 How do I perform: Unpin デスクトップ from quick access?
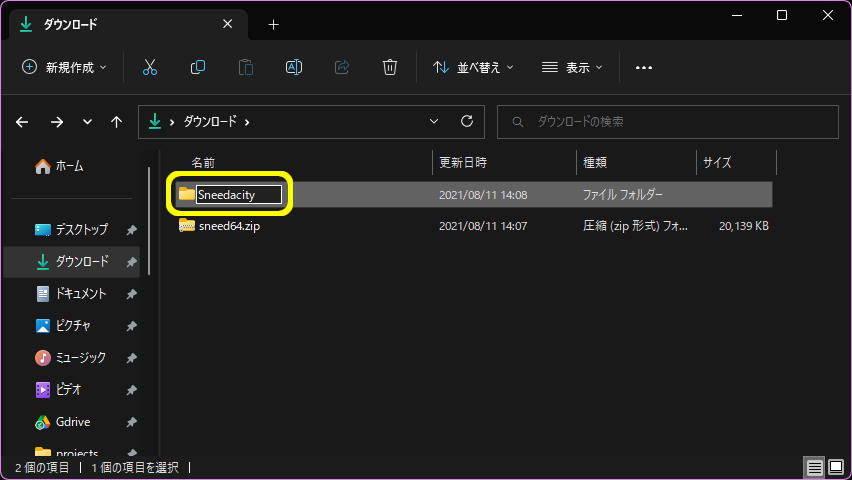131,230
